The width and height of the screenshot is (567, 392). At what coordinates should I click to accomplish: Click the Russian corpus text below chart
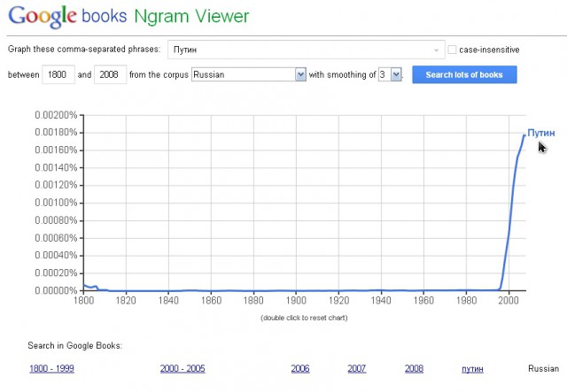tap(543, 368)
